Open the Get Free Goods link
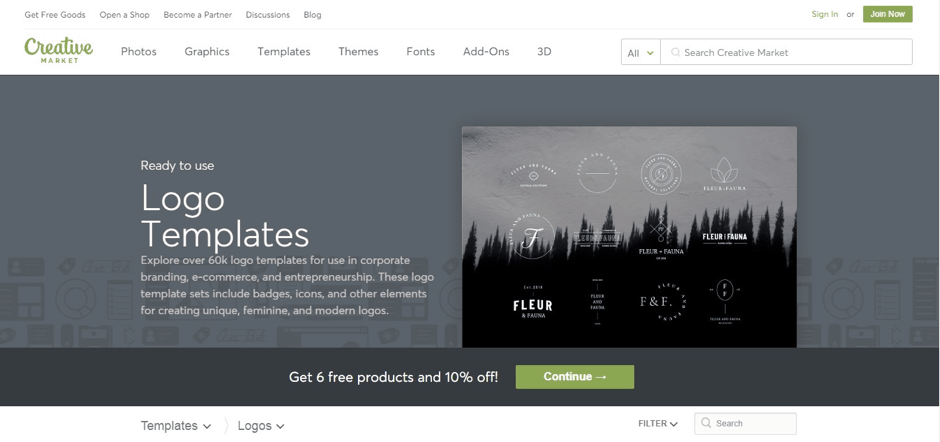 55,14
